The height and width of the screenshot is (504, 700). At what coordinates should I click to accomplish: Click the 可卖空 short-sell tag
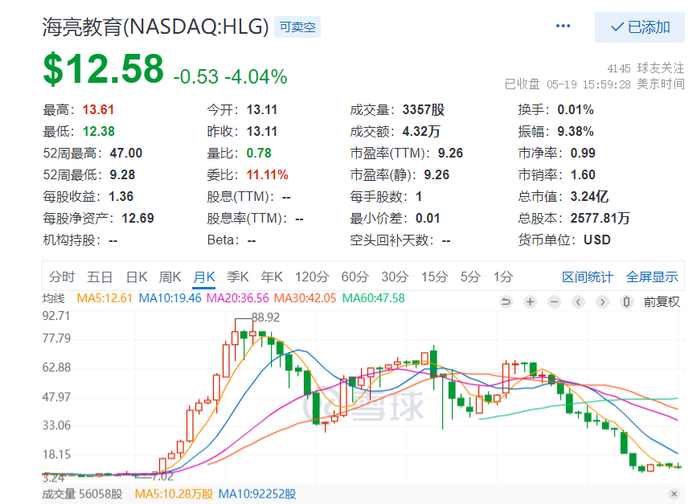297,27
